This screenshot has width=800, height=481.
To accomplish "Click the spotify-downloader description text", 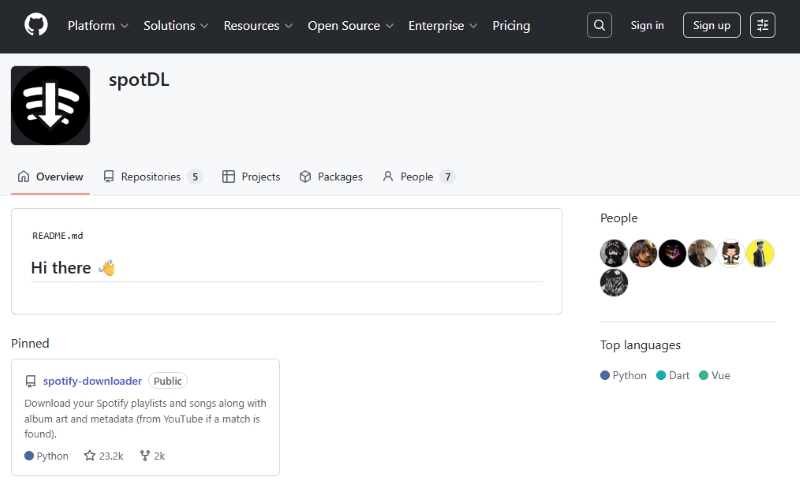I will [x=145, y=418].
